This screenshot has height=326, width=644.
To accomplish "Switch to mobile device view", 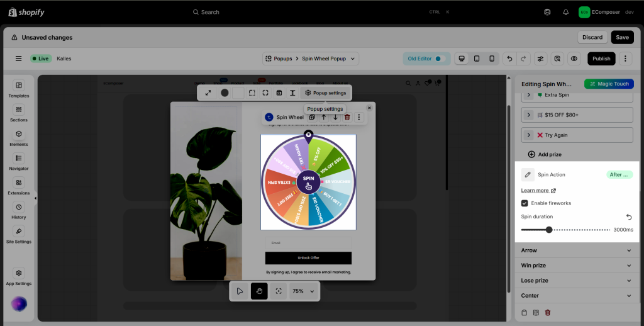I will tap(492, 59).
